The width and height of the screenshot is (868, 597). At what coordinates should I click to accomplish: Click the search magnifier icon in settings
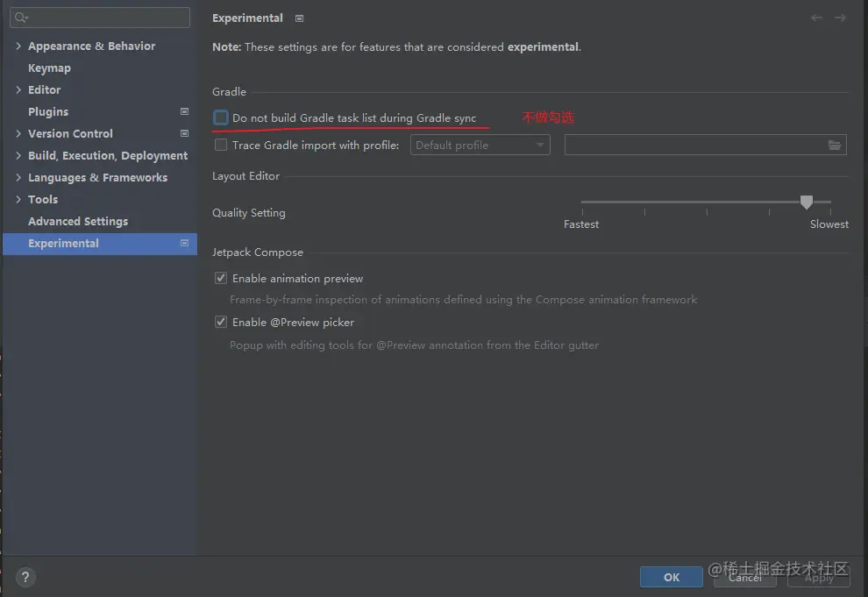point(21,18)
